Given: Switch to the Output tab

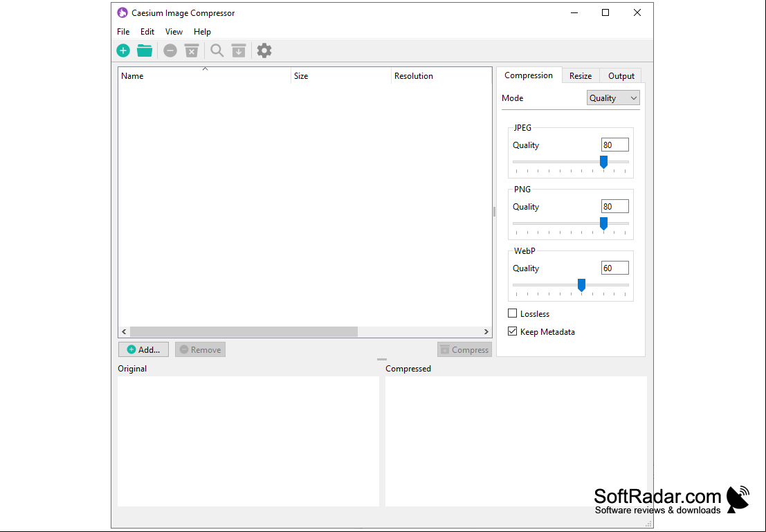Looking at the screenshot, I should click(x=621, y=75).
